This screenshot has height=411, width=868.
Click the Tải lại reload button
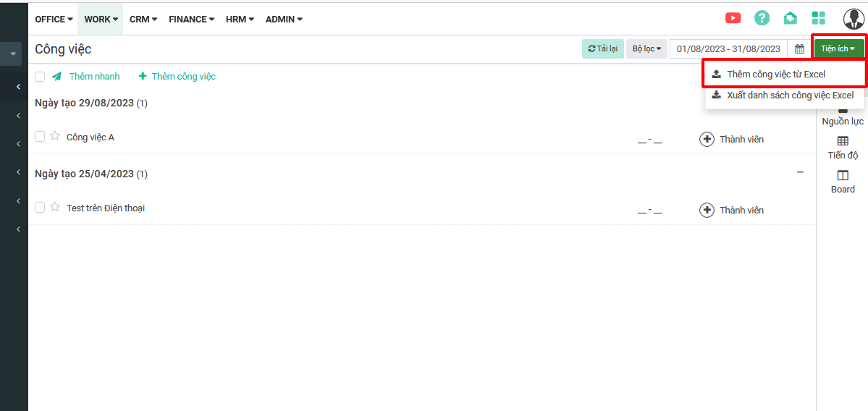602,49
